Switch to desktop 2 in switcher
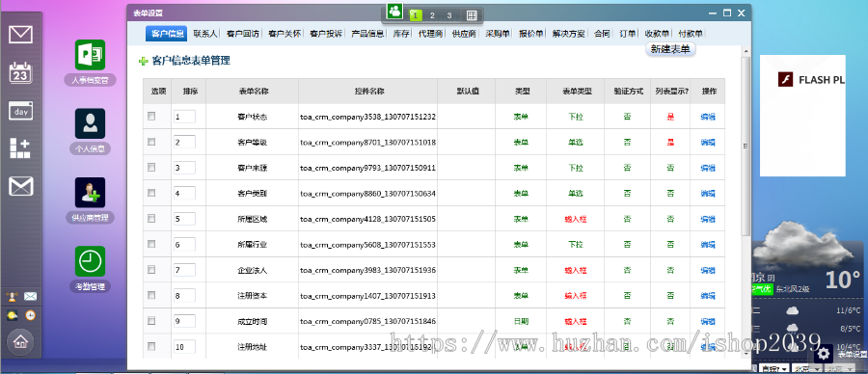This screenshot has width=868, height=374. click(x=432, y=15)
